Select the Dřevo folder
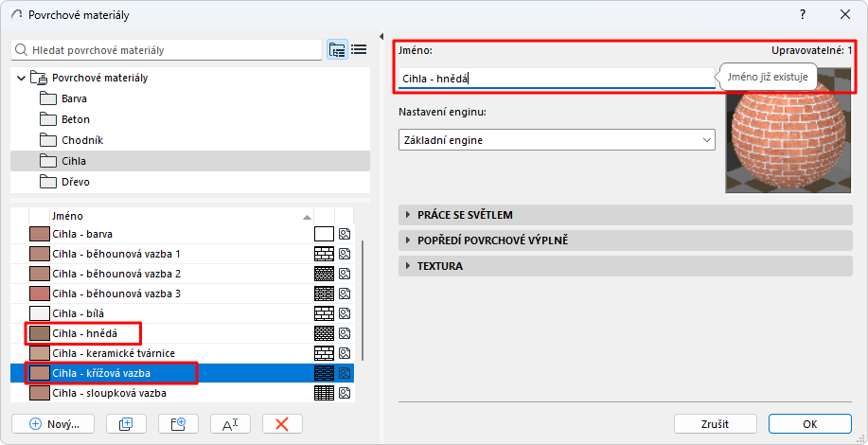 (x=74, y=182)
